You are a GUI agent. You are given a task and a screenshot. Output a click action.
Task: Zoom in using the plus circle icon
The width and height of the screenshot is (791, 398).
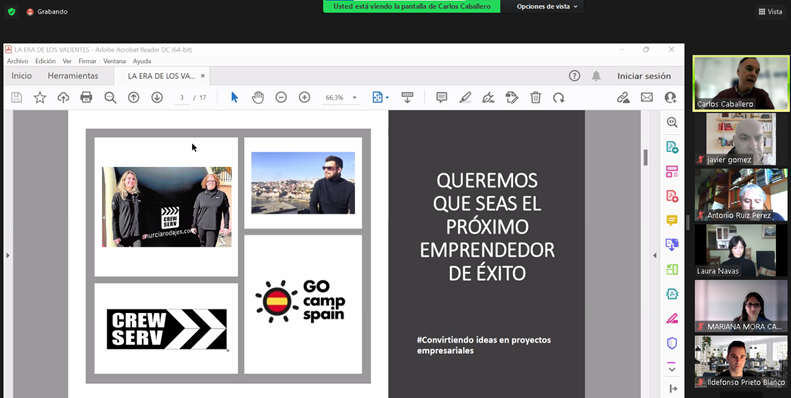(304, 97)
